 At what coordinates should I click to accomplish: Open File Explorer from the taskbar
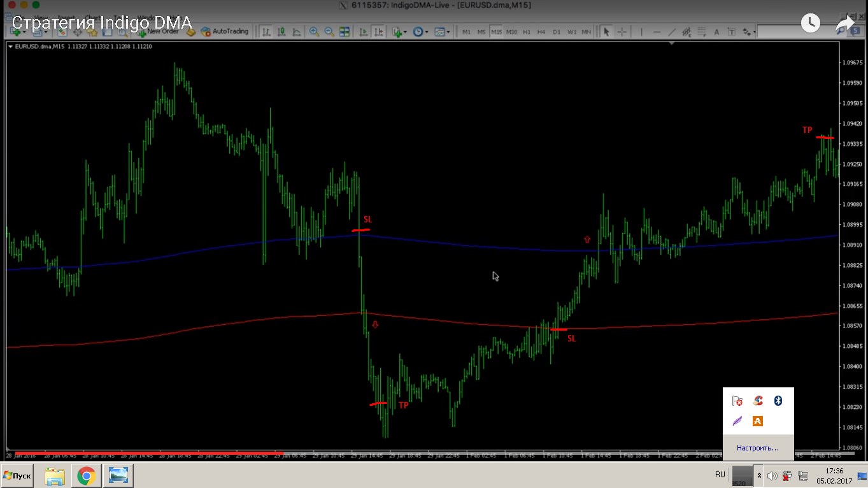[x=55, y=476]
